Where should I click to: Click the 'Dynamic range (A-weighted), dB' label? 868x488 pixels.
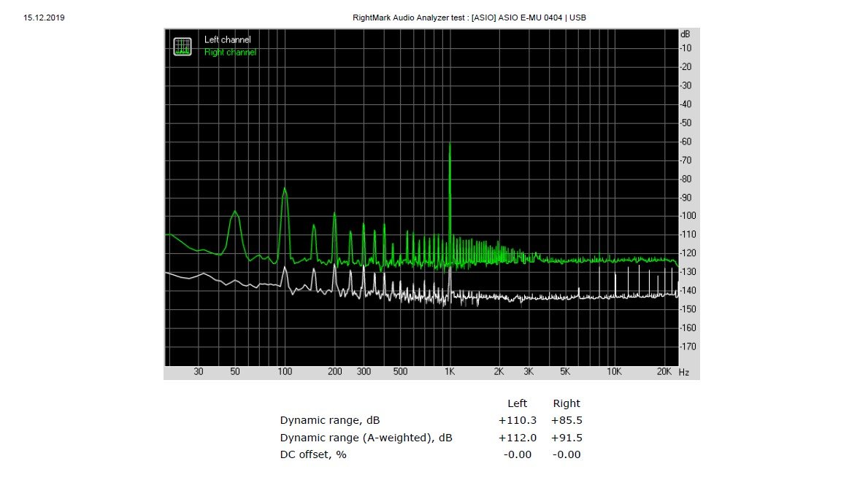click(x=366, y=438)
